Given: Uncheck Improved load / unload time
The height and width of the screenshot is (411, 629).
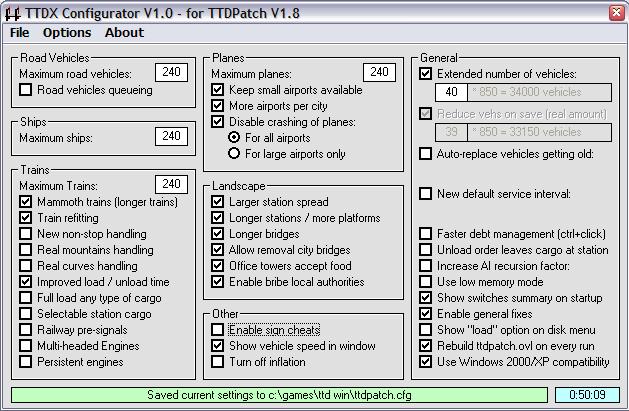Looking at the screenshot, I should (x=26, y=281).
